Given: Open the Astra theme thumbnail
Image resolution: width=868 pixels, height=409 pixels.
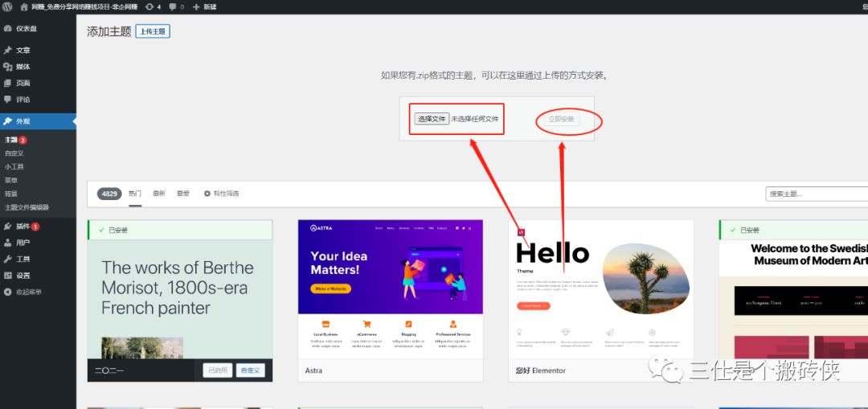Looking at the screenshot, I should (x=391, y=289).
